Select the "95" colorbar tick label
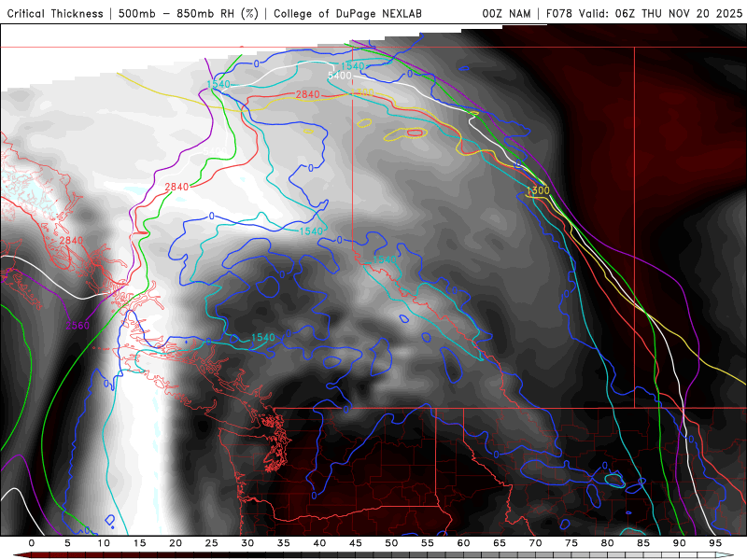 [x=715, y=543]
